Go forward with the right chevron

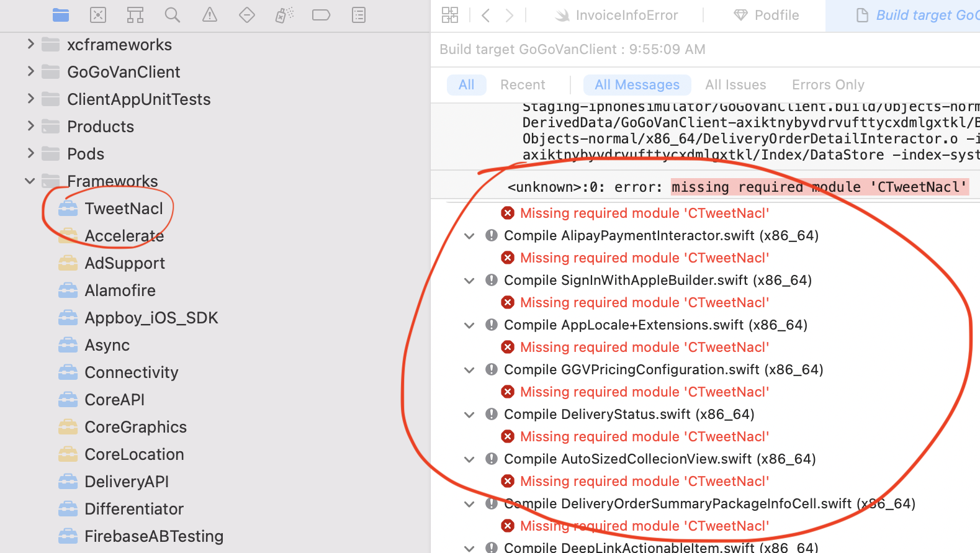pyautogui.click(x=510, y=15)
